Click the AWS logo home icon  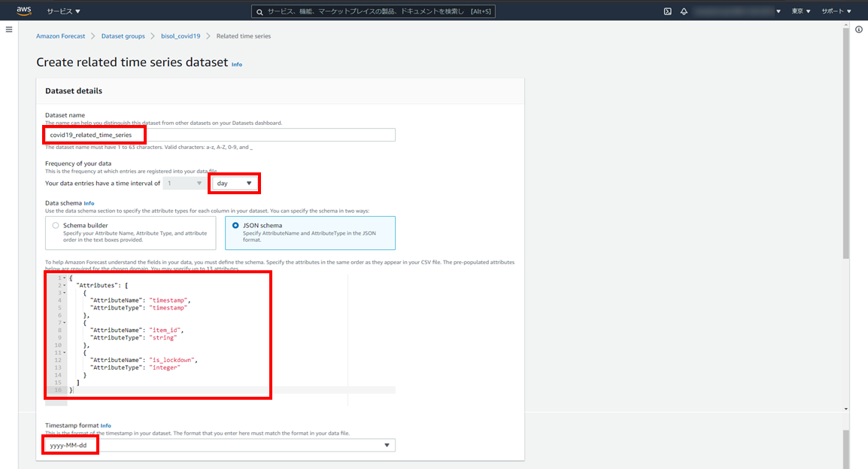22,11
